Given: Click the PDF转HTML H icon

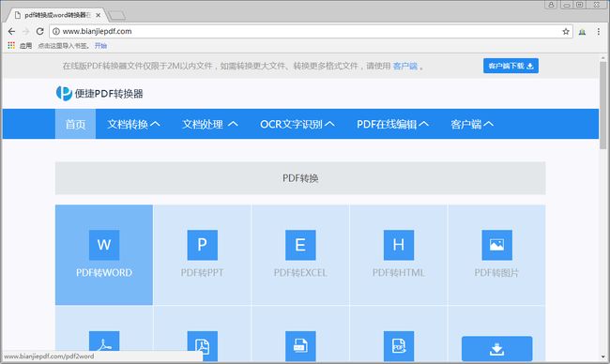Looking at the screenshot, I should [399, 245].
